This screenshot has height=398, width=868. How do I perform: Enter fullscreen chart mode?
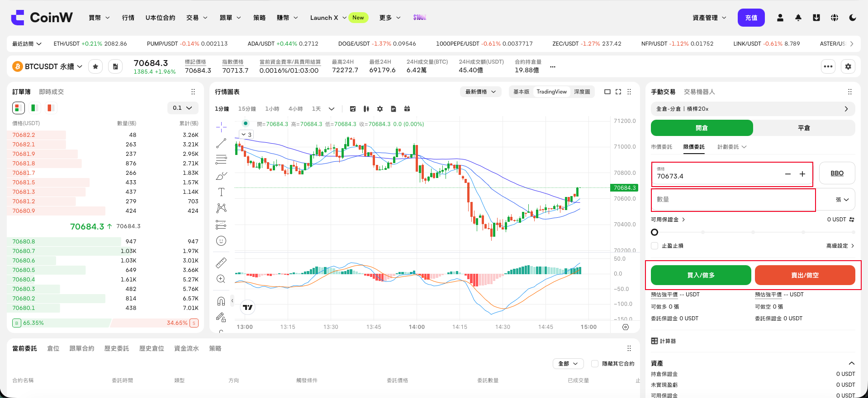618,92
